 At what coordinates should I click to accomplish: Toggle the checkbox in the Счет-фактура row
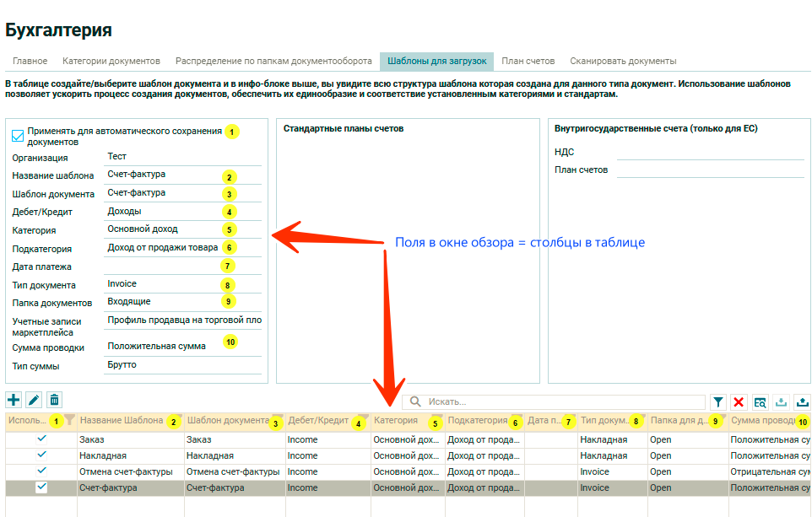(42, 487)
